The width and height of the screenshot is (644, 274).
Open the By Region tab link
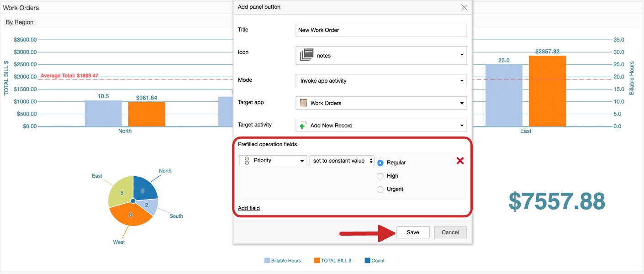pos(20,22)
